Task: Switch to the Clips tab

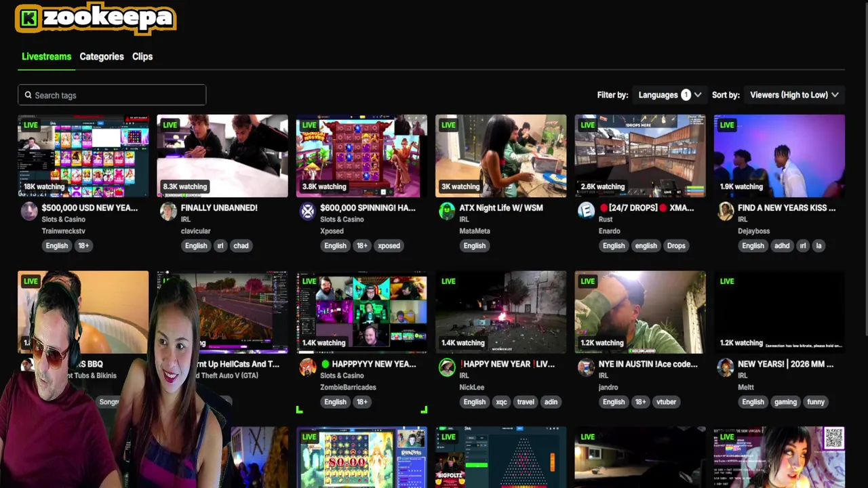Action: pos(142,56)
